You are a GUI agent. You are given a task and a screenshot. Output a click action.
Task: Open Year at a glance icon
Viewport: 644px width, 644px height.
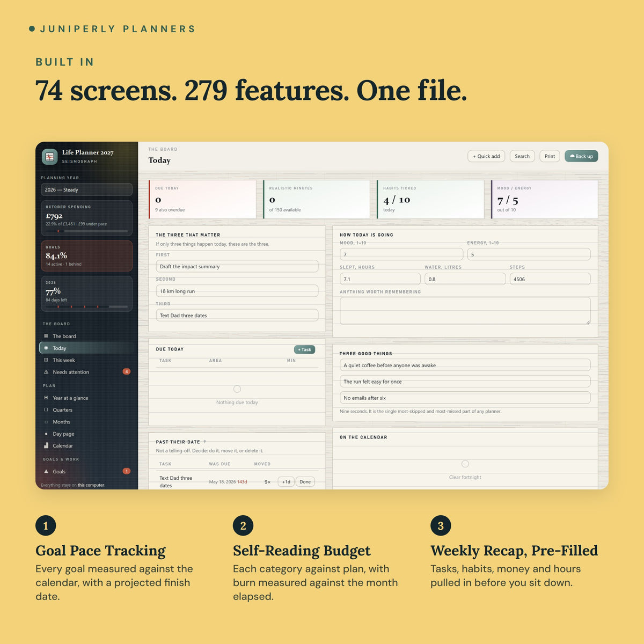[x=46, y=398]
